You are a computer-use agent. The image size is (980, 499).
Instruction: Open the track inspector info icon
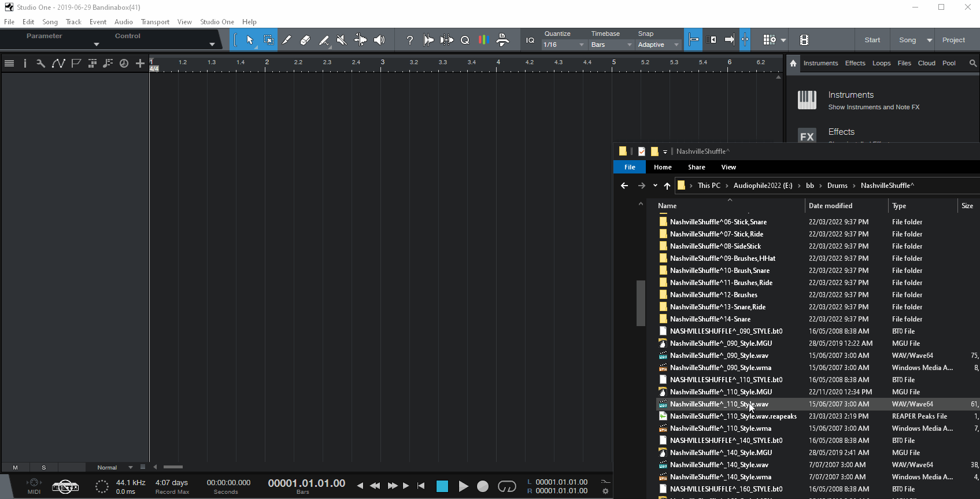click(x=25, y=63)
